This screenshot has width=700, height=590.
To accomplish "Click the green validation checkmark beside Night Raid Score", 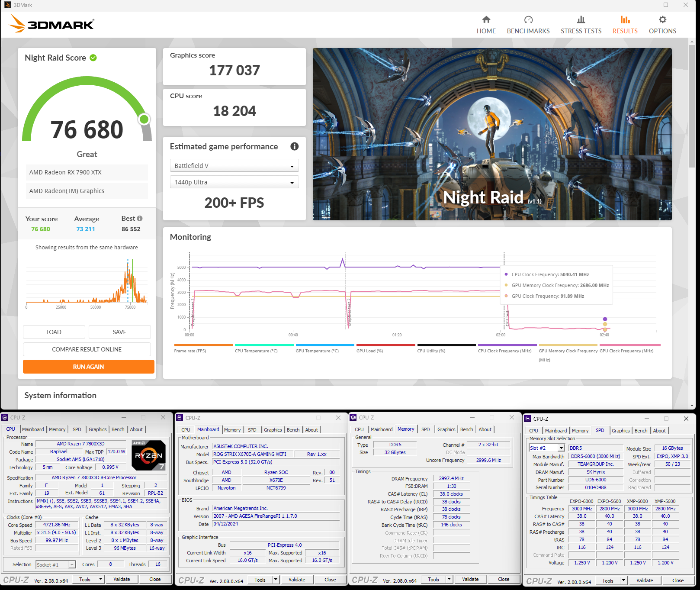I will click(x=93, y=58).
